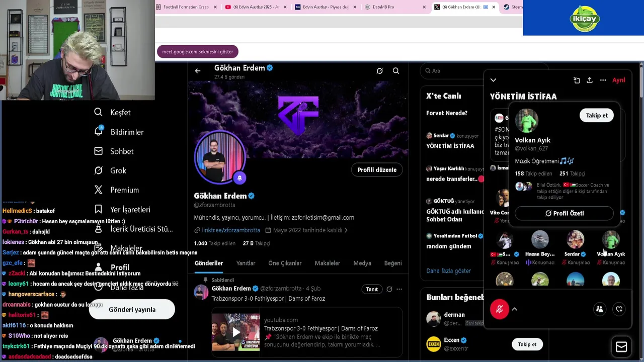The width and height of the screenshot is (644, 362).
Task: Click the Spaces microphone badge on profile picture
Action: point(239,177)
